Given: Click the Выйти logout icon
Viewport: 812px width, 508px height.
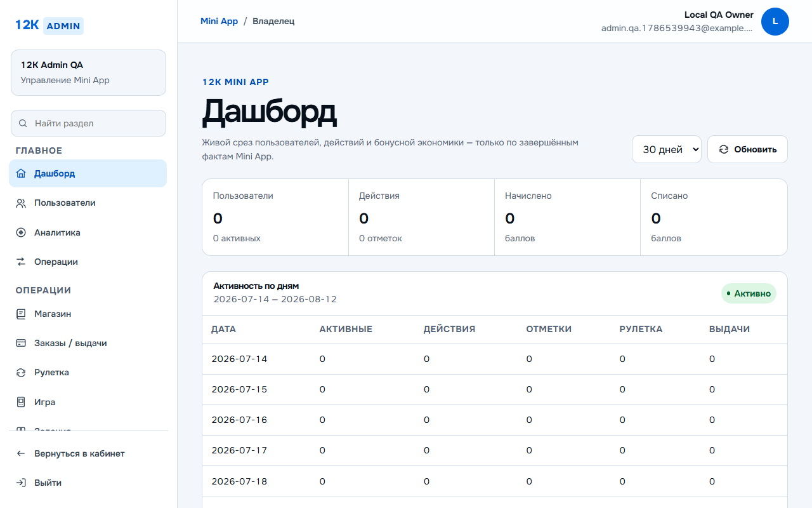Looking at the screenshot, I should click(21, 483).
